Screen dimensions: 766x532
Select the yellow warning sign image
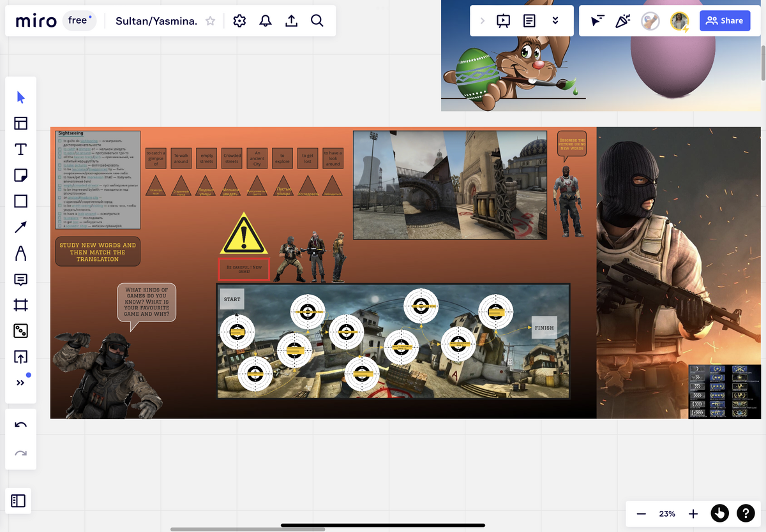244,233
